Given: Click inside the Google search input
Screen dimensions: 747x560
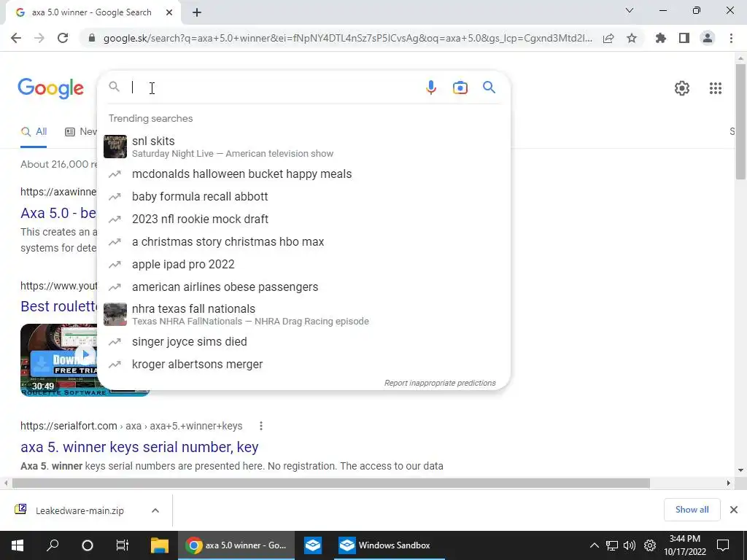Looking at the screenshot, I should tap(274, 87).
